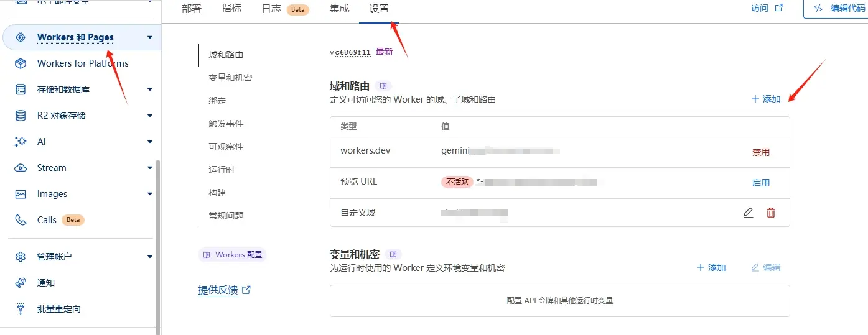Viewport: 868px width, 335px height.
Task: Click the R2 对象存储 icon
Action: (21, 116)
